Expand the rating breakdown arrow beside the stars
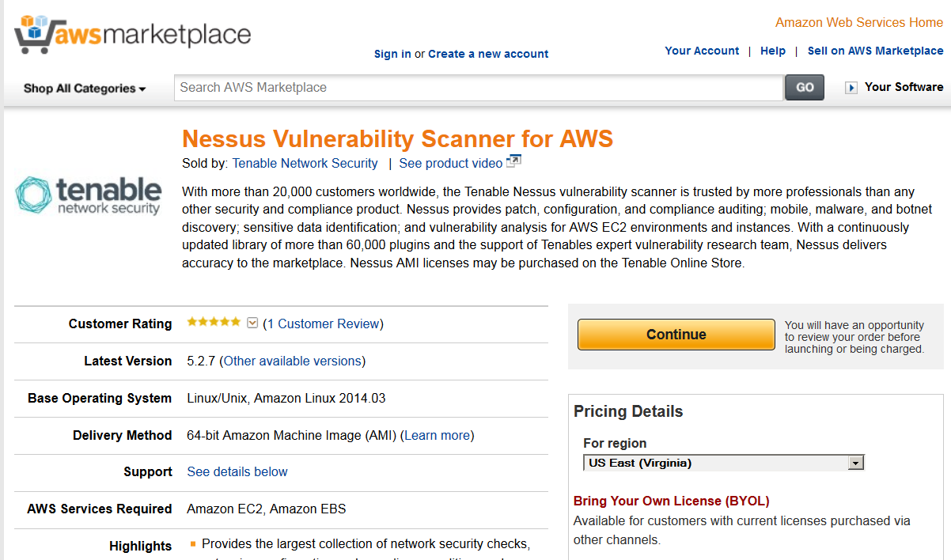Screen dimensions: 951x560 pyautogui.click(x=252, y=323)
